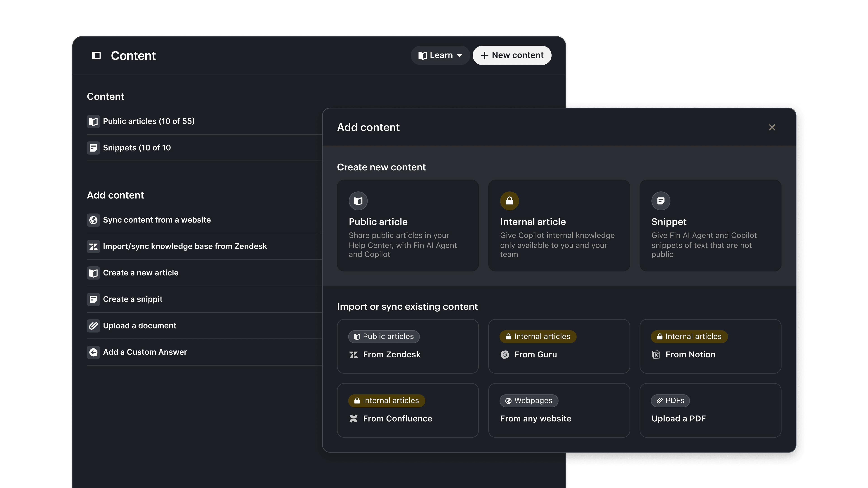This screenshot has width=868, height=488.
Task: Click the globe icon for website sync
Action: coord(93,220)
